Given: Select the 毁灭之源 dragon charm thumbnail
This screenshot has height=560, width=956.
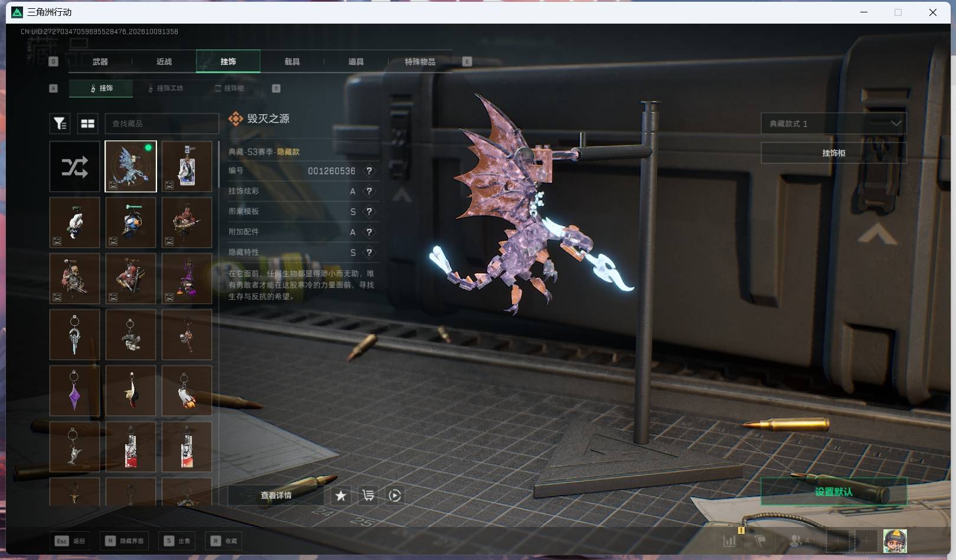Looking at the screenshot, I should pos(130,166).
